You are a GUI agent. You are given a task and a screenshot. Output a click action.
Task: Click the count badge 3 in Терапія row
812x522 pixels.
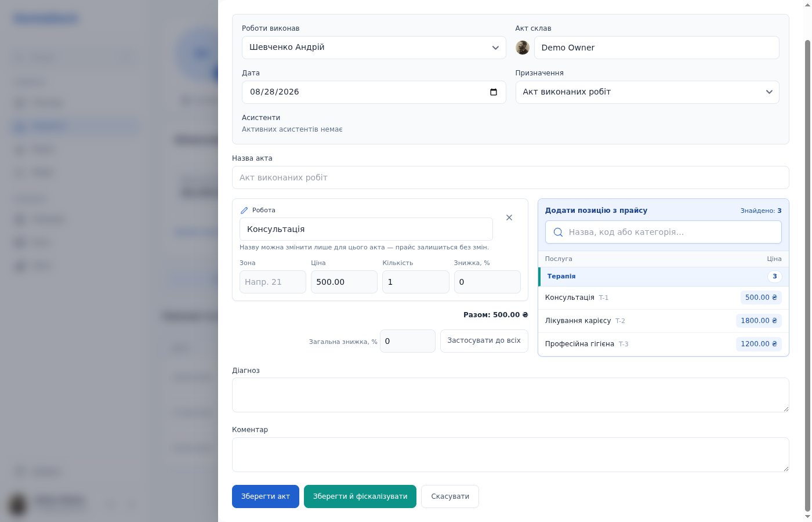point(775,277)
